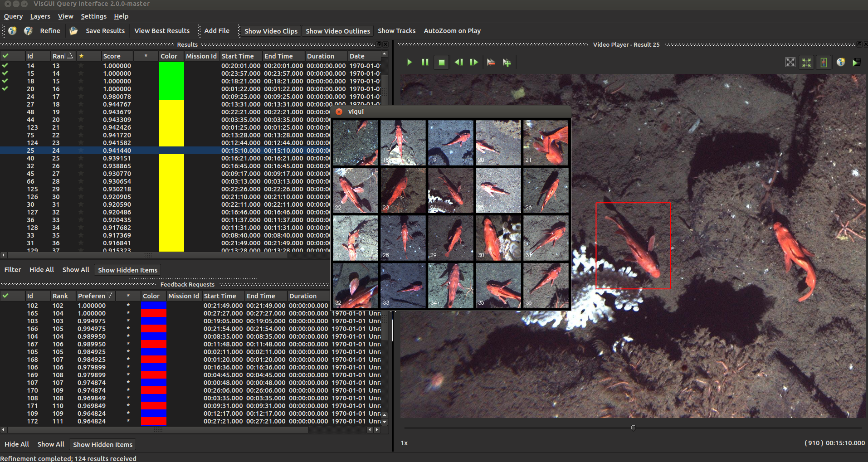
Task: Click the open query folder icon
Action: [73, 31]
